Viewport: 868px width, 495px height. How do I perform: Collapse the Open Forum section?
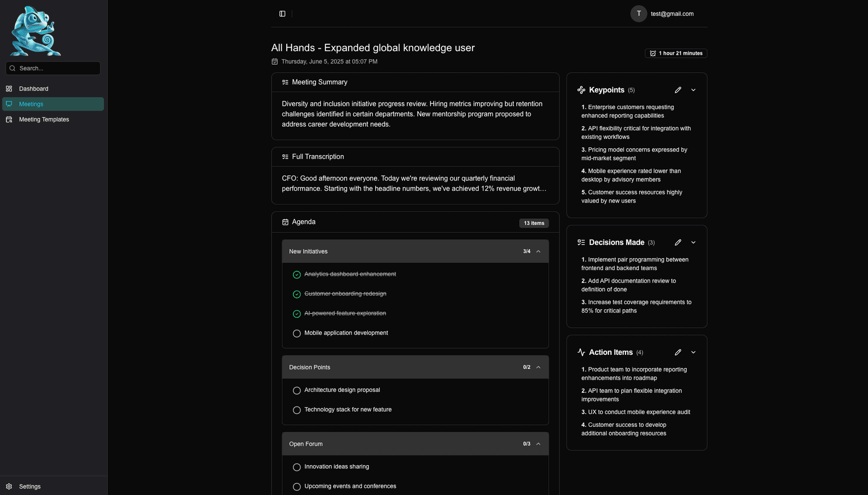click(x=538, y=444)
